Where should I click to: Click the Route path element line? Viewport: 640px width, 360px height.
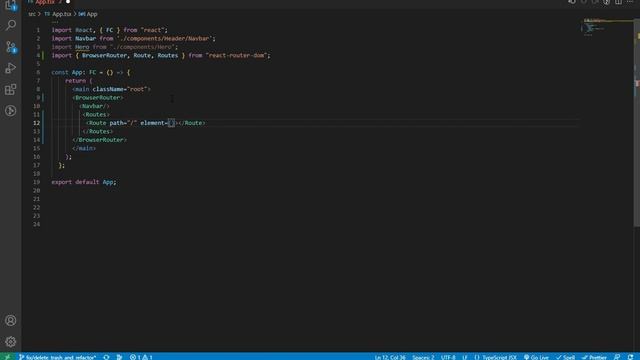(x=146, y=123)
